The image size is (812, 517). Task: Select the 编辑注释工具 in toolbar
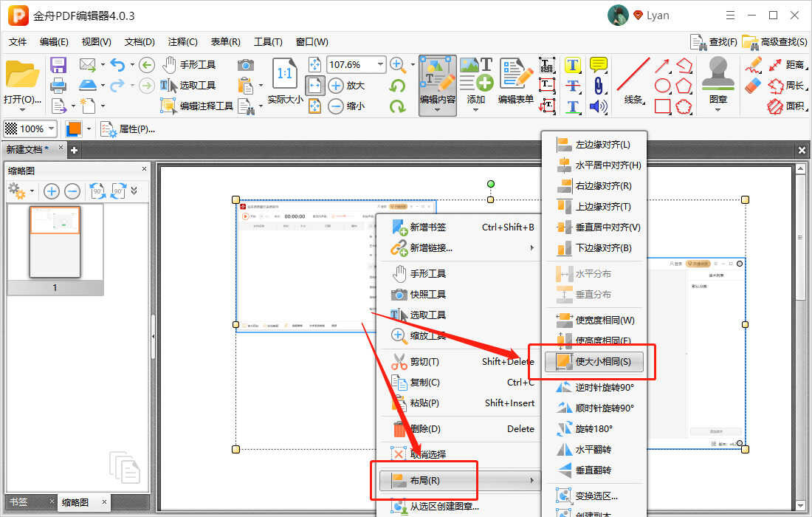click(197, 106)
